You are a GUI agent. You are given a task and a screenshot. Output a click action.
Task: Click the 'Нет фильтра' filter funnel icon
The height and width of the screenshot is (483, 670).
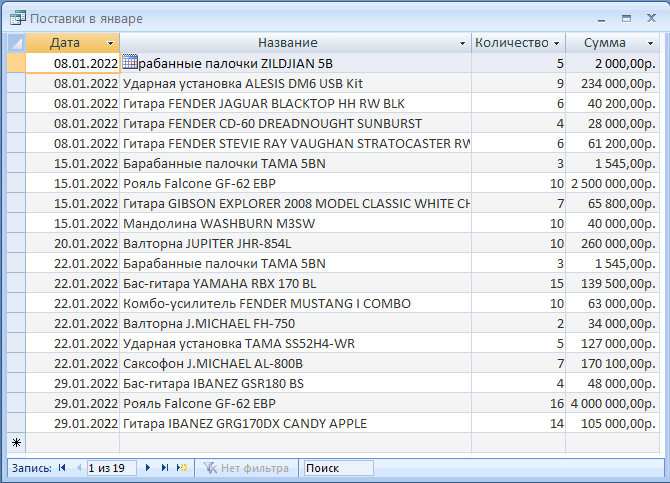pos(210,468)
